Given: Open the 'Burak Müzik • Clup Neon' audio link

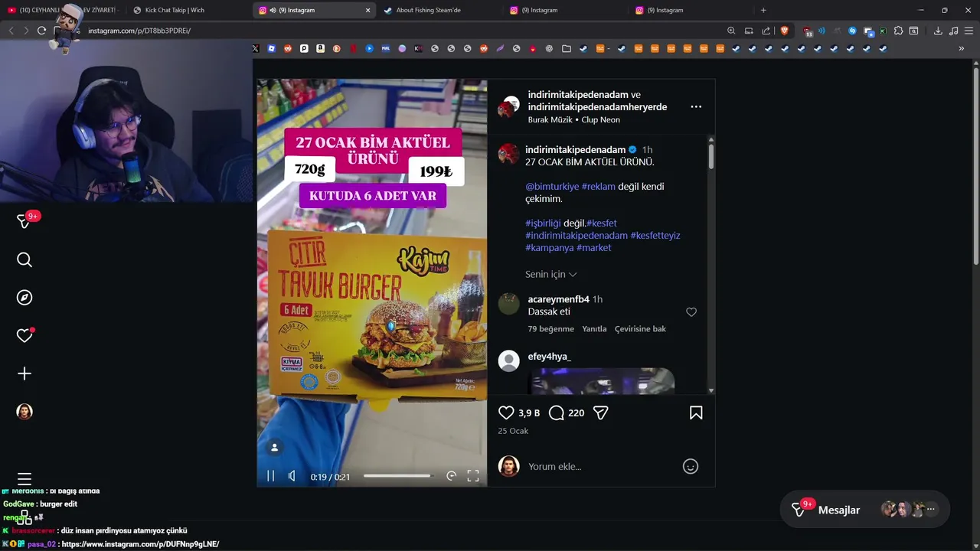Looking at the screenshot, I should pyautogui.click(x=573, y=120).
